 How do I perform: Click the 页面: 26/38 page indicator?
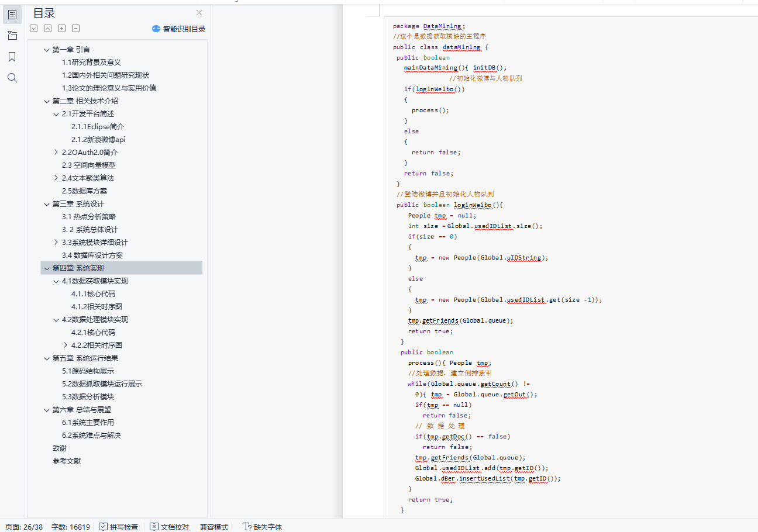coord(24,527)
